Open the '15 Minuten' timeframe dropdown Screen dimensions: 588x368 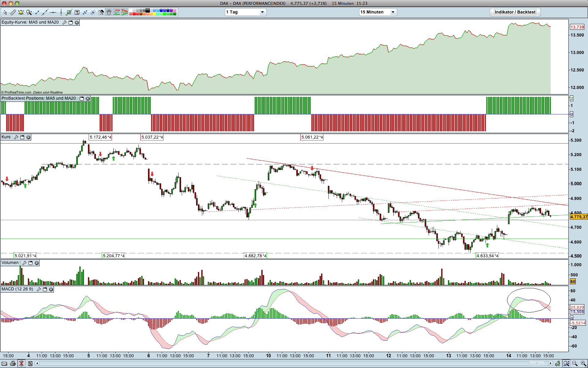coord(378,12)
